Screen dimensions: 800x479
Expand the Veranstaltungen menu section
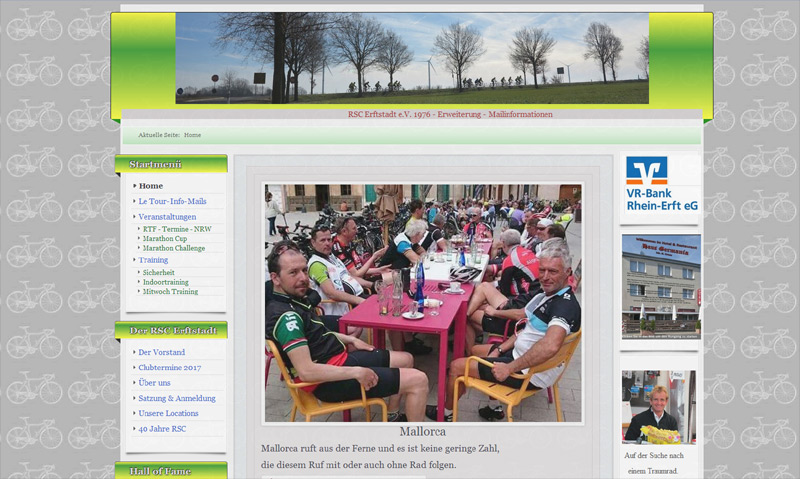pyautogui.click(x=167, y=216)
